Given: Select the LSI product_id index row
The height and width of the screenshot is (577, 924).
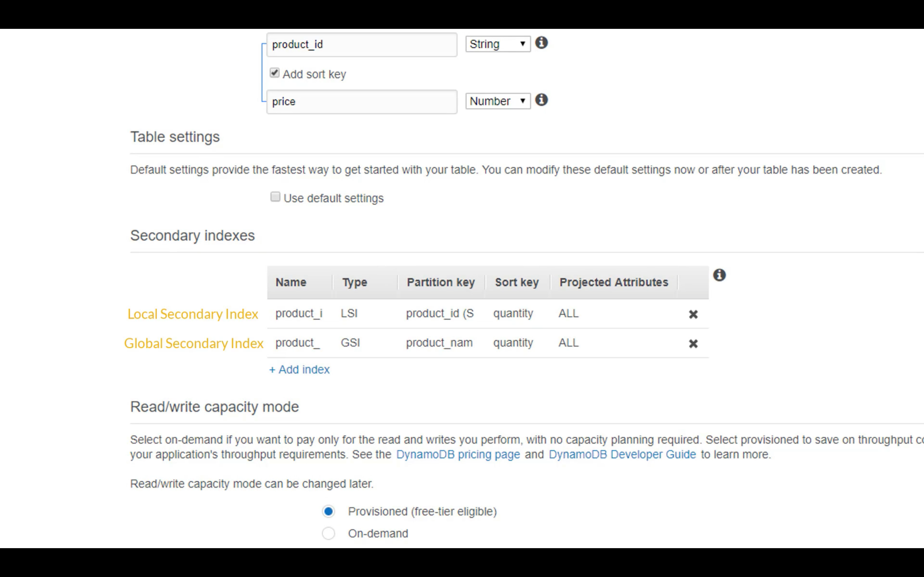Looking at the screenshot, I should [x=439, y=314].
